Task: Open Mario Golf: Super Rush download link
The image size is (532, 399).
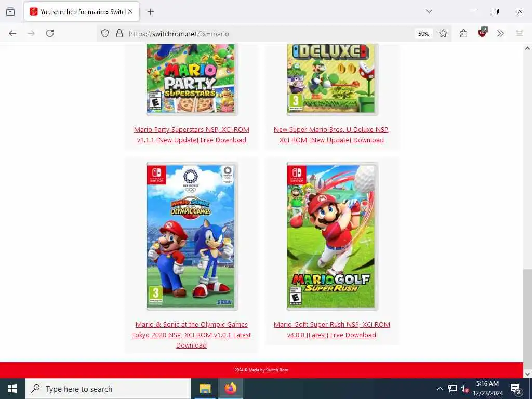Action: [332, 329]
